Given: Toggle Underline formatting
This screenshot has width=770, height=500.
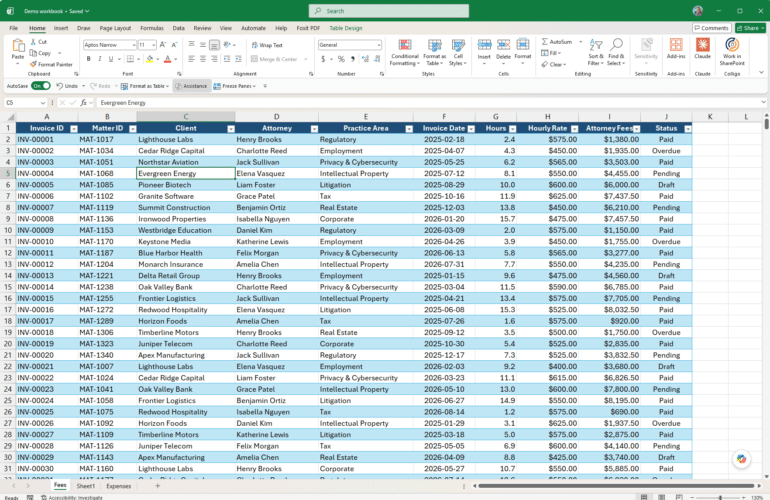Looking at the screenshot, I should (111, 59).
